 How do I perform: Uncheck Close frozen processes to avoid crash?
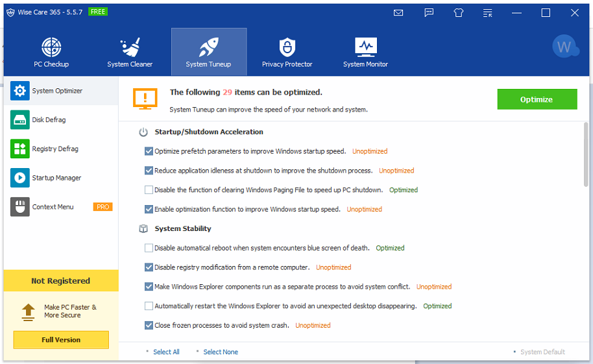(149, 326)
